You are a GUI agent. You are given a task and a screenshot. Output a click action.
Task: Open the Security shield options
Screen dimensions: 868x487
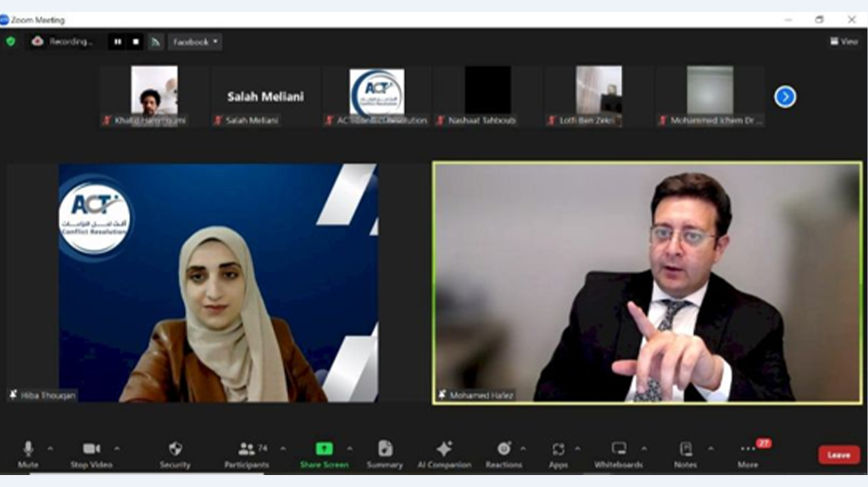175,453
